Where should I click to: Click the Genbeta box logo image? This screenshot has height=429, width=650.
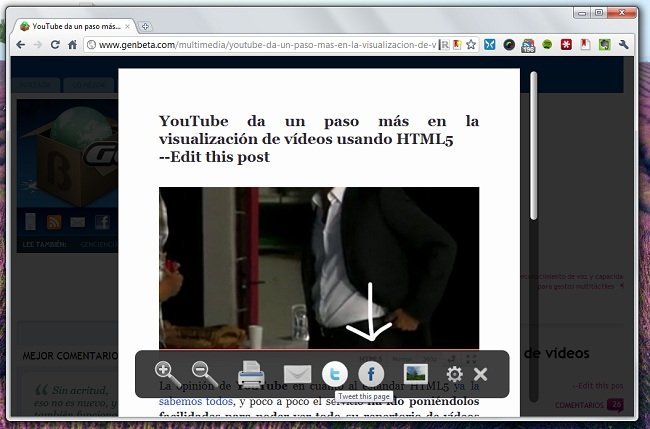70,155
